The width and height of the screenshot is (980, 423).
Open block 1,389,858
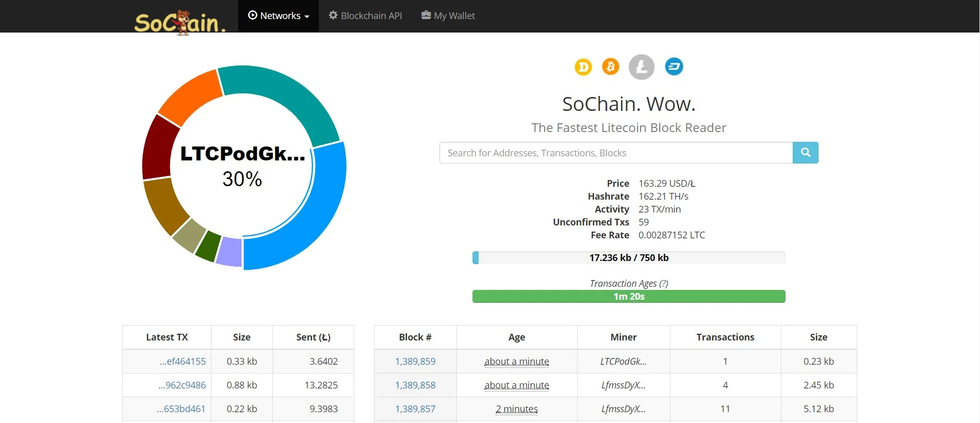point(415,385)
